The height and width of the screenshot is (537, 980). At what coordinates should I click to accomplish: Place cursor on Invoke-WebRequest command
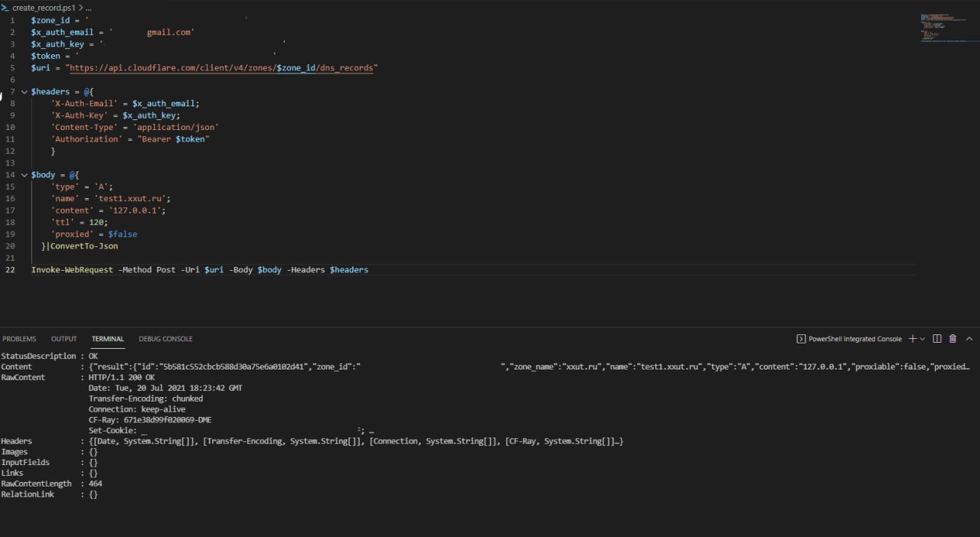73,270
